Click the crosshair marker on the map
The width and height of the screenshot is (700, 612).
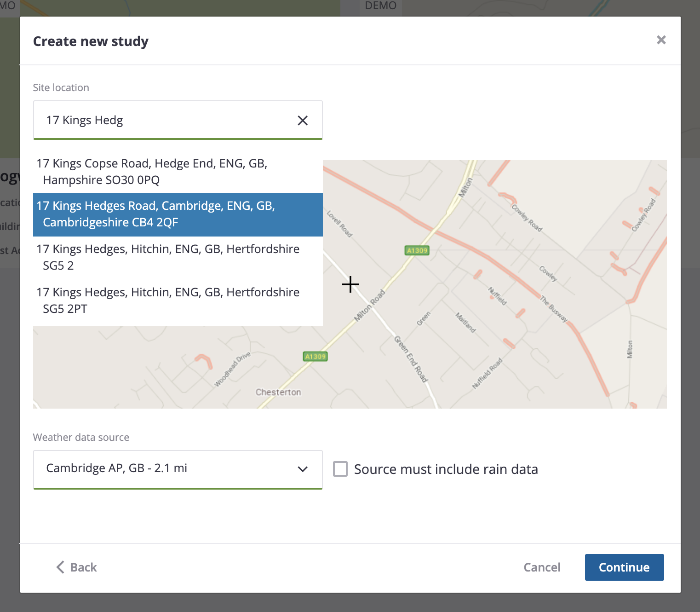click(x=350, y=285)
